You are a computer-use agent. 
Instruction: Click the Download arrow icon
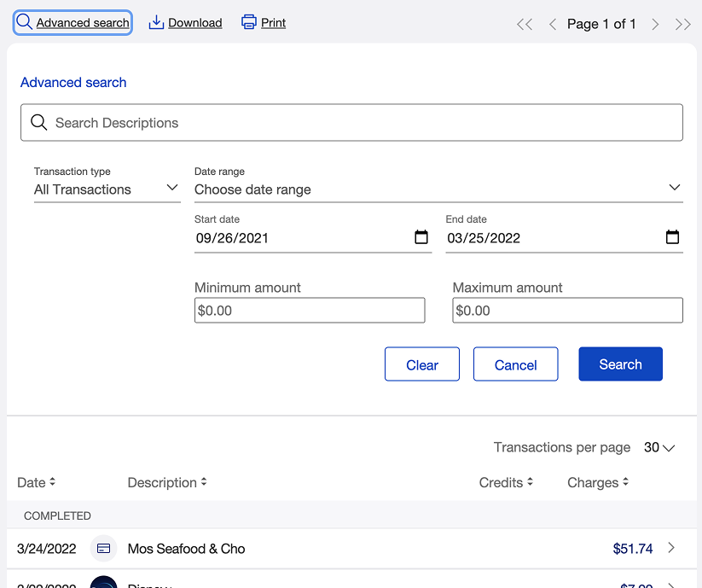[156, 22]
